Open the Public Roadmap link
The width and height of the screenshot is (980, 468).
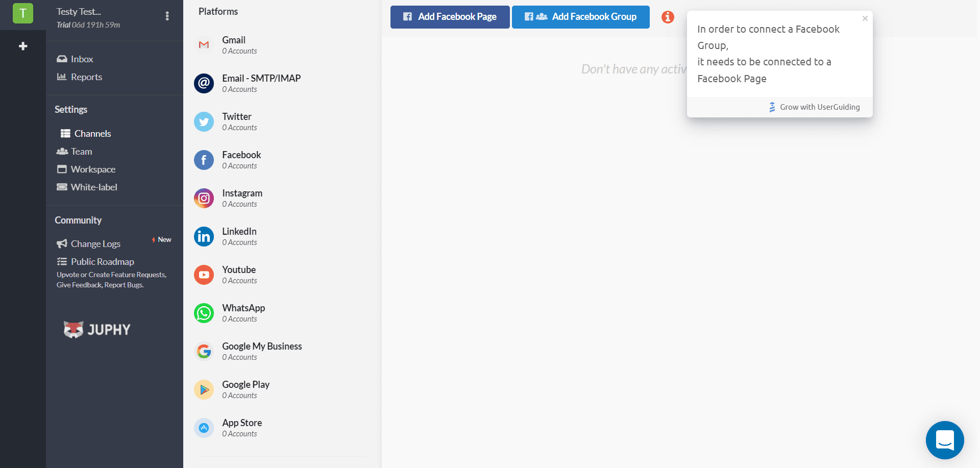pyautogui.click(x=95, y=262)
